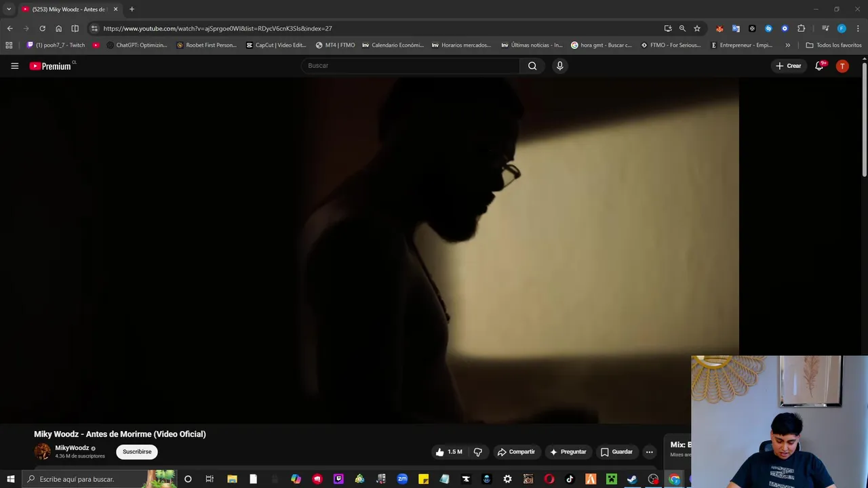
Task: Open more actions three-dot menu below video
Action: point(650,452)
